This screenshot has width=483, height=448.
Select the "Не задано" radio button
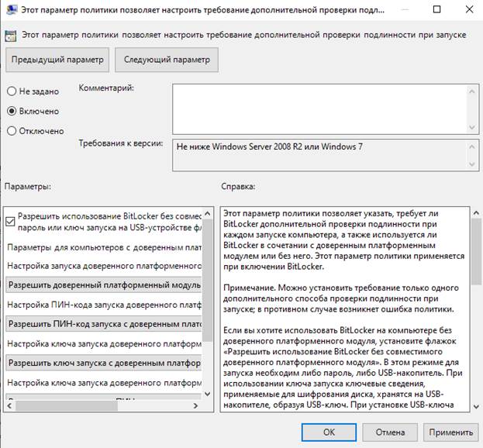12,91
